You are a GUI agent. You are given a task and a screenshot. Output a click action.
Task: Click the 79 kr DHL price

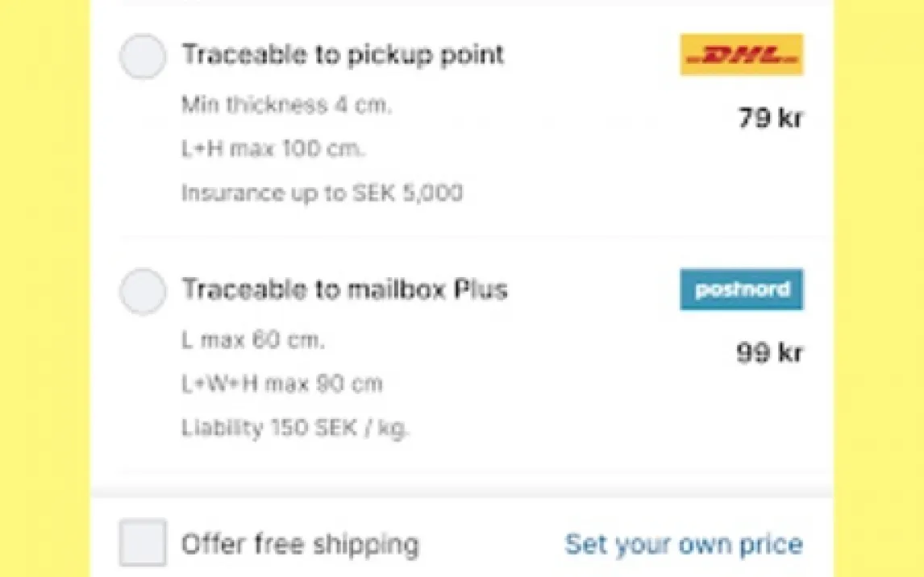pos(770,118)
